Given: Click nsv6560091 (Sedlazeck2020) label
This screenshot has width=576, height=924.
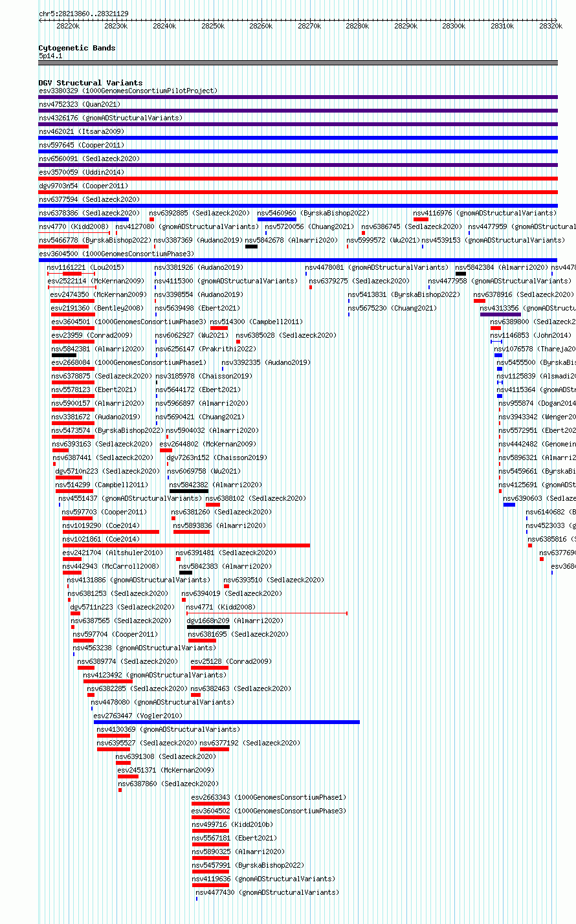Looking at the screenshot, I should tap(89, 159).
